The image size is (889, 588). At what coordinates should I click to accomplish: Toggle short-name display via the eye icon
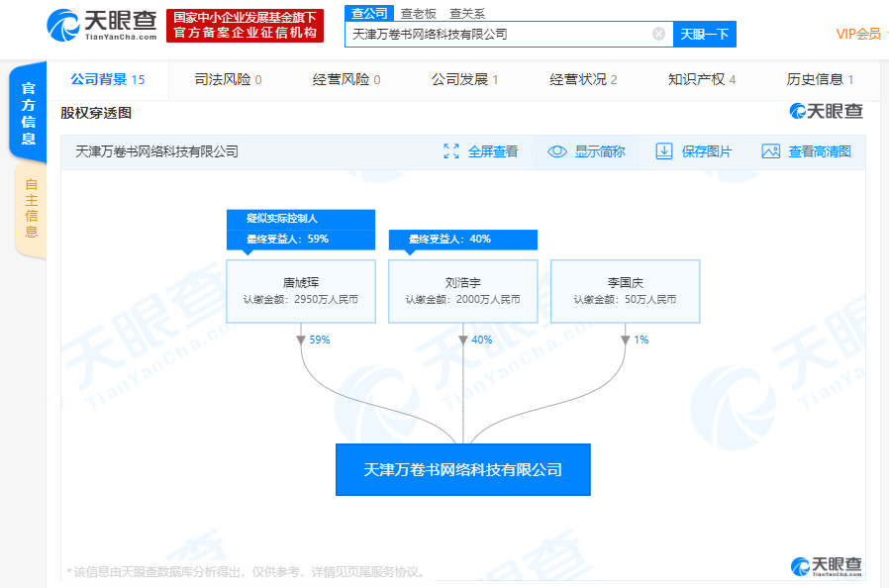556,151
